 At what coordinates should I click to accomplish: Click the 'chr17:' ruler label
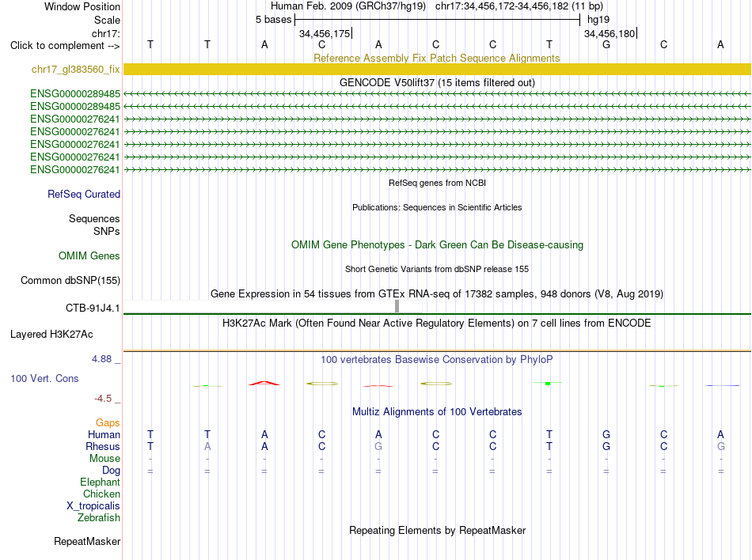click(105, 33)
